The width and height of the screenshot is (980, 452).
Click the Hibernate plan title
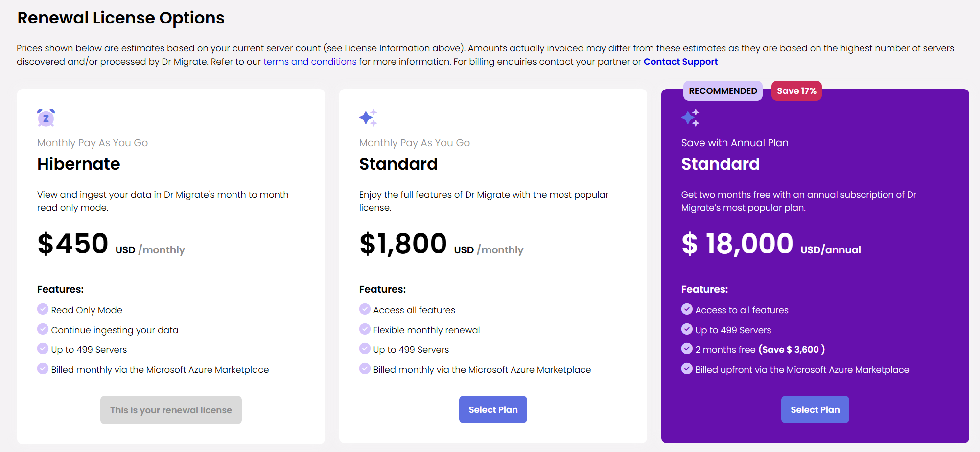pos(79,164)
